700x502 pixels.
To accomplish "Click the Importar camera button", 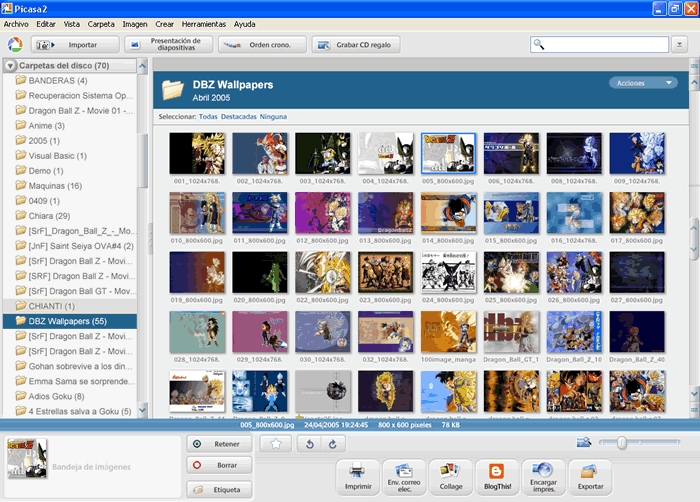I will (x=75, y=45).
